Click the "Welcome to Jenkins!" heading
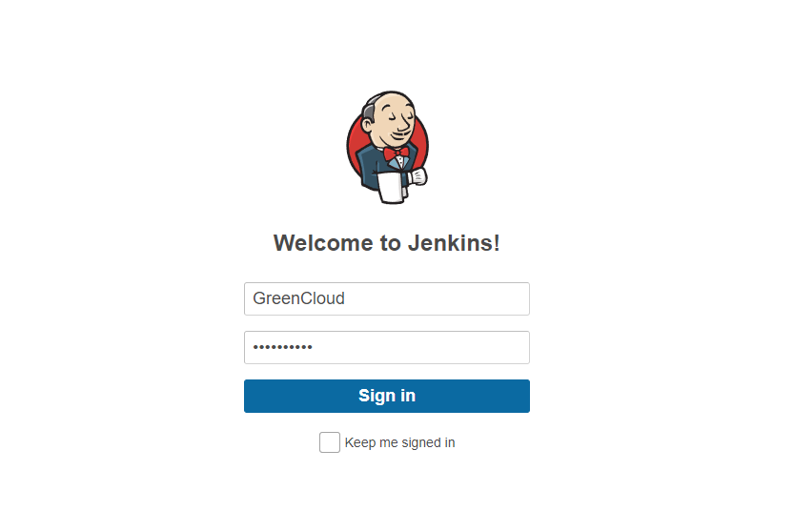The width and height of the screenshot is (794, 532). pyautogui.click(x=387, y=243)
